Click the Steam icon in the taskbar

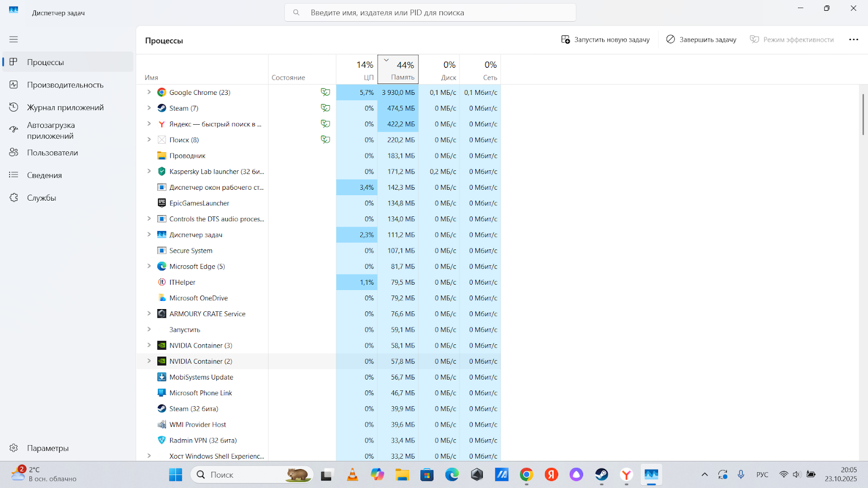coord(601,475)
